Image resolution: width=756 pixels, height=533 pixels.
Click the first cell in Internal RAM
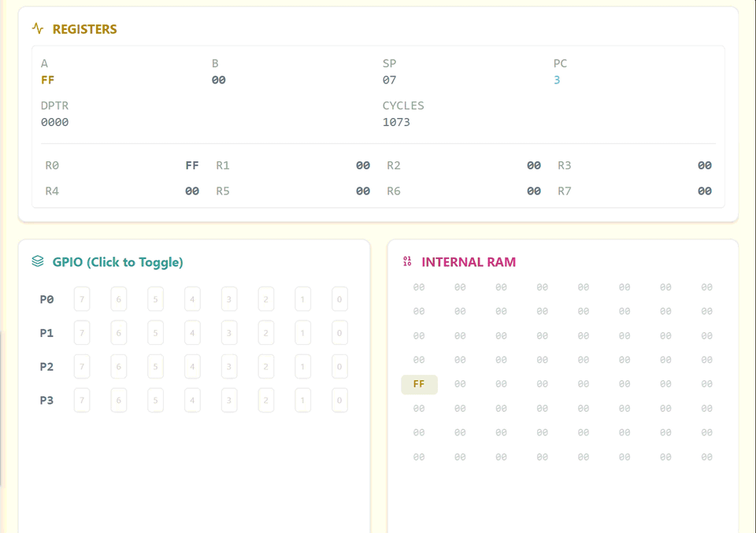point(419,287)
